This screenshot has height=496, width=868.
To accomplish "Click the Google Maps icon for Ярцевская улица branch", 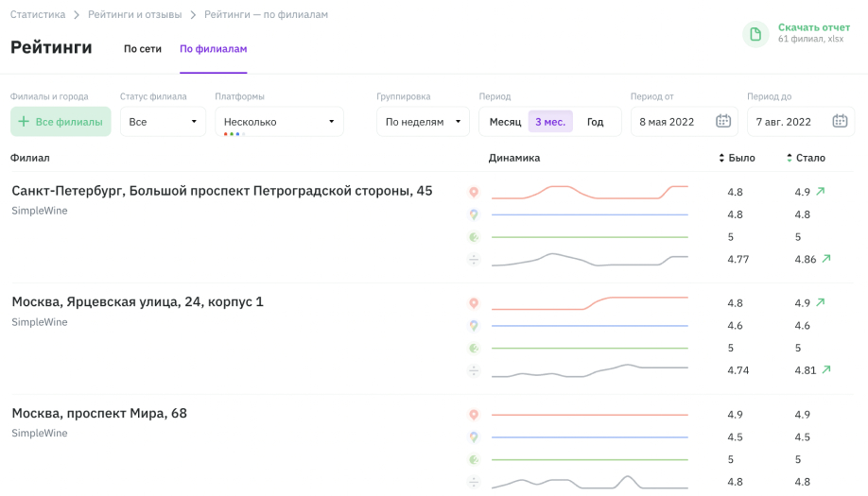I will tap(474, 326).
